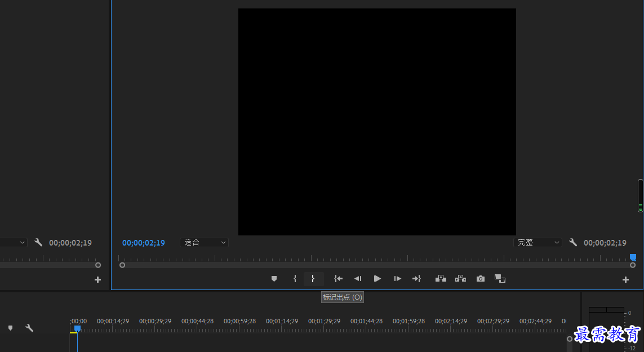Click Source Monitor timecode 00;00;02;19
Image resolution: width=644 pixels, height=352 pixels.
click(70, 243)
